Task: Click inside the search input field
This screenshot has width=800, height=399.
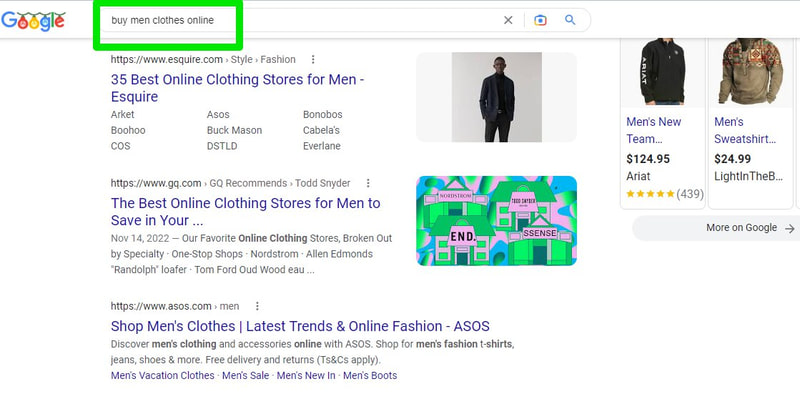Action: [301, 20]
